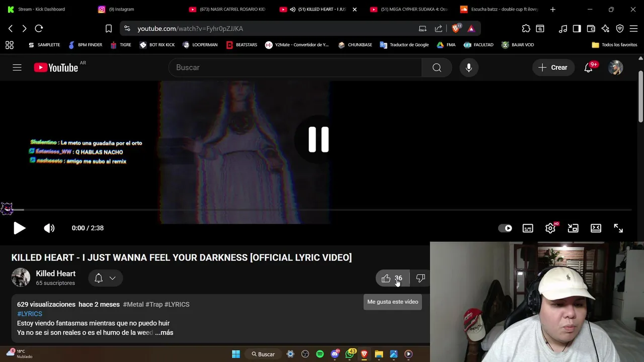Open the YouTube guide hamburger menu
644x362 pixels.
(17, 67)
